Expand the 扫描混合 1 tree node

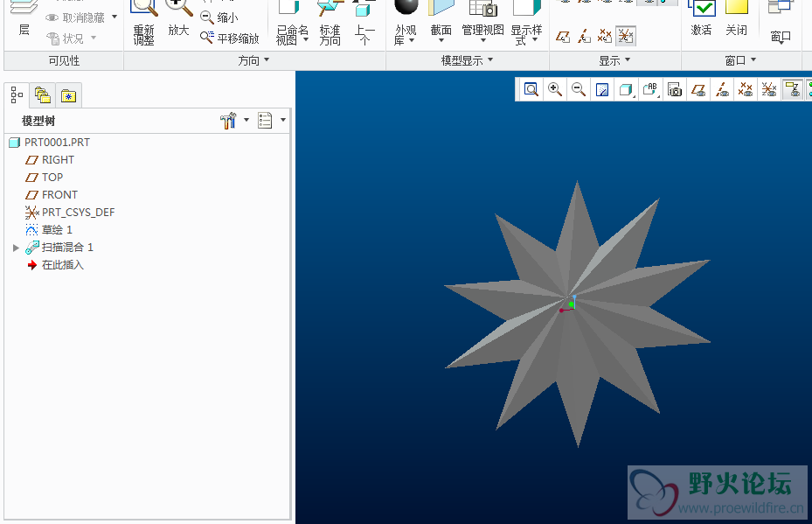pyautogui.click(x=16, y=248)
